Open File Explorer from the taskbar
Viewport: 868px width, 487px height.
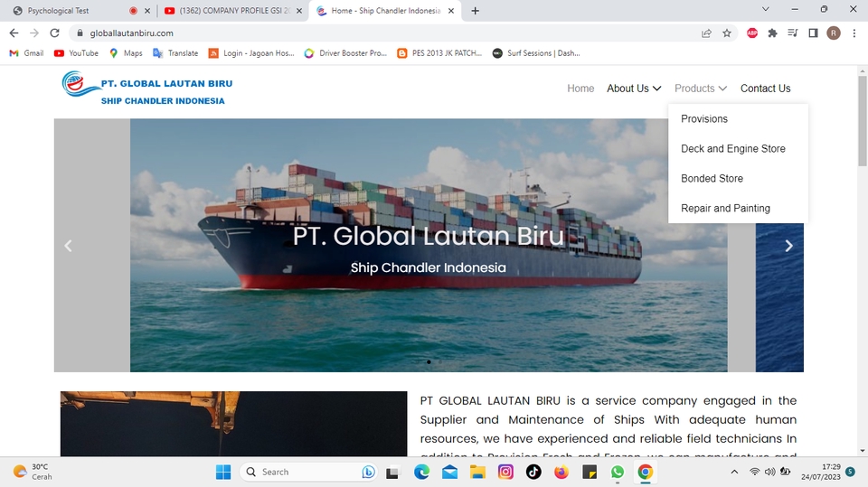477,472
